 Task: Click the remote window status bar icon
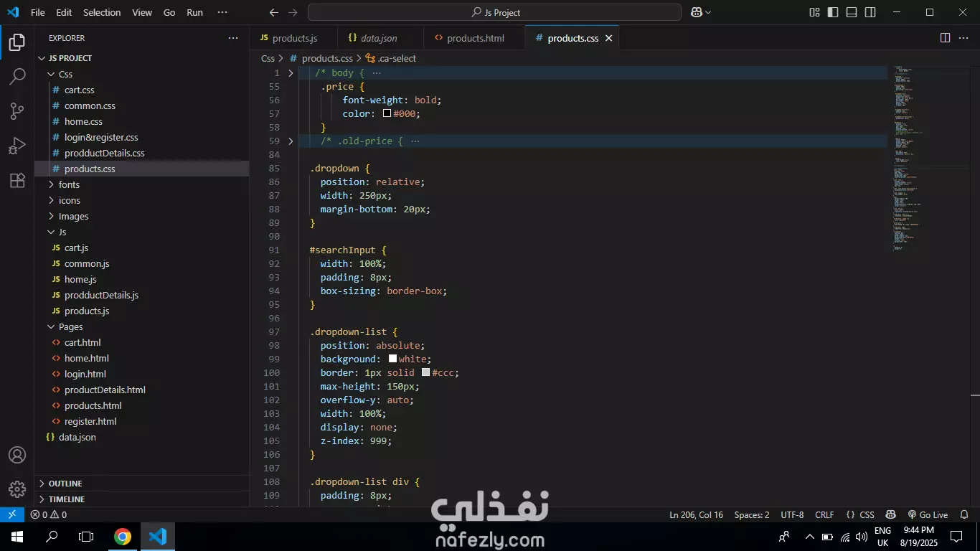(12, 514)
